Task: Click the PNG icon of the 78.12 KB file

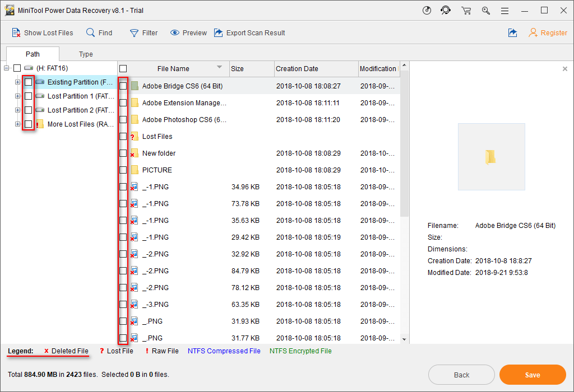Action: pos(135,288)
